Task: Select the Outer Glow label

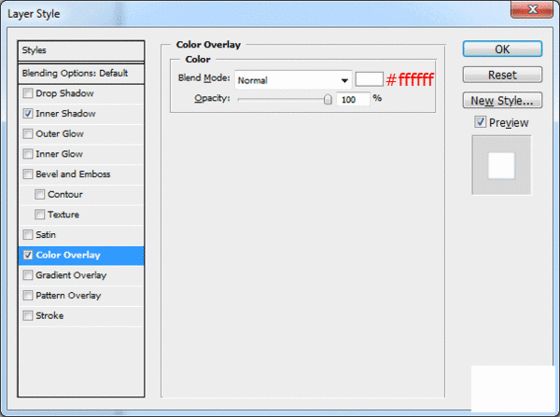Action: click(60, 134)
